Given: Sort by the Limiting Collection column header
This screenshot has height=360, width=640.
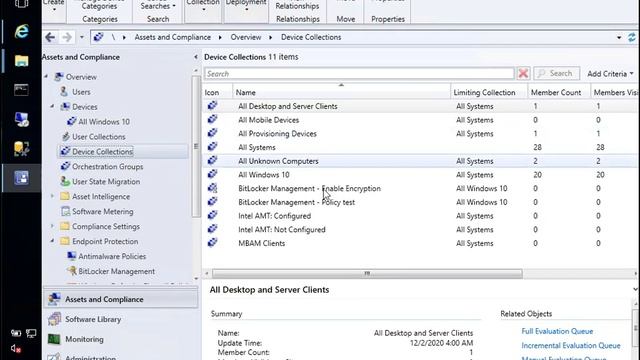Looking at the screenshot, I should point(489,93).
